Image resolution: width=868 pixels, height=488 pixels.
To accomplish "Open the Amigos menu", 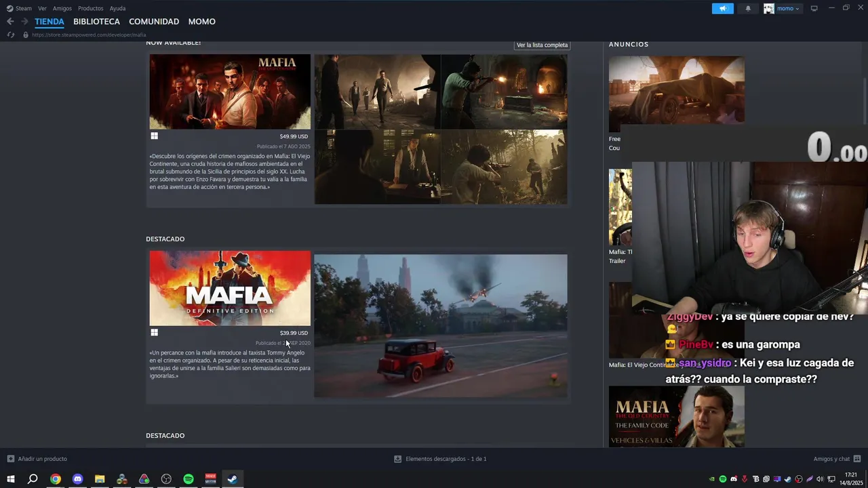I will (62, 8).
